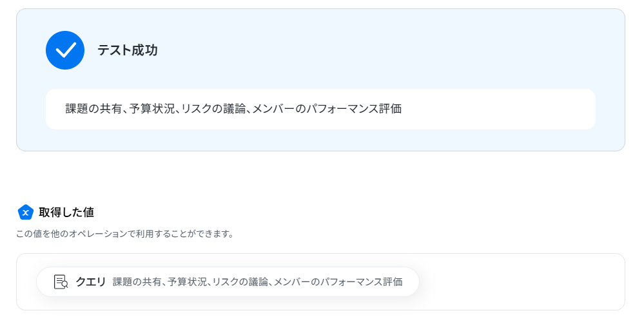This screenshot has width=644, height=333.
Task: Click the blue checkmark success icon
Action: click(x=65, y=50)
